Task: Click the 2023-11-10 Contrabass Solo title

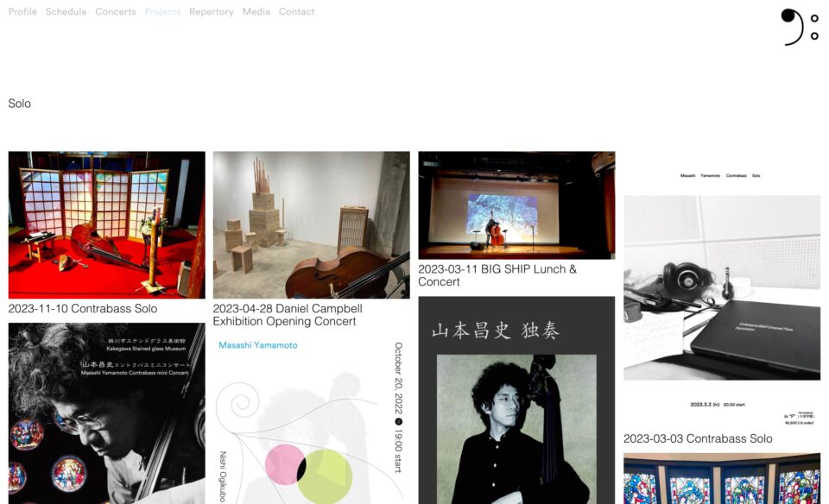Action: 83,308
